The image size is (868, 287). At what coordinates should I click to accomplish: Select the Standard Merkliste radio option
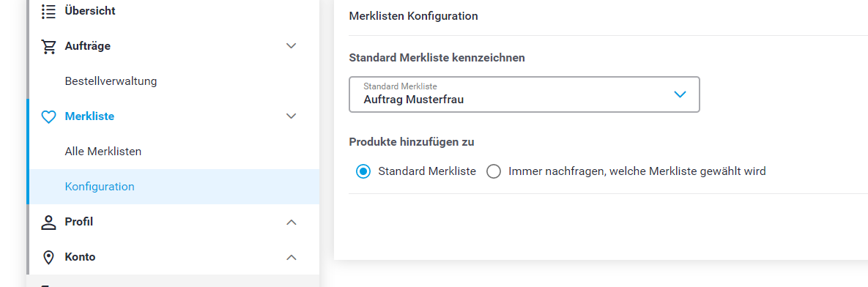coord(363,171)
